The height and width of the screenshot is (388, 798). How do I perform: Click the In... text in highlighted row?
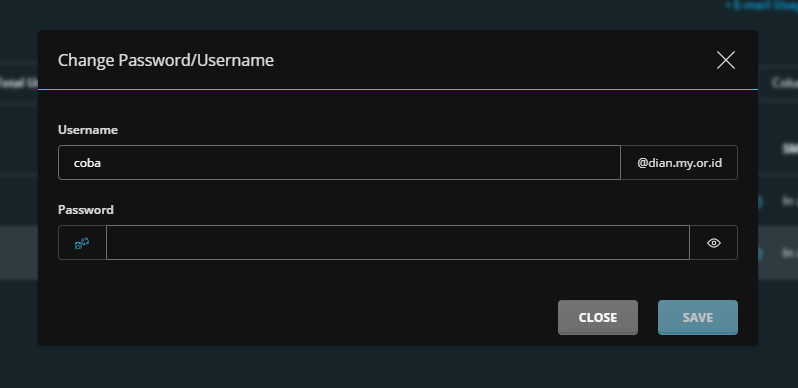790,253
